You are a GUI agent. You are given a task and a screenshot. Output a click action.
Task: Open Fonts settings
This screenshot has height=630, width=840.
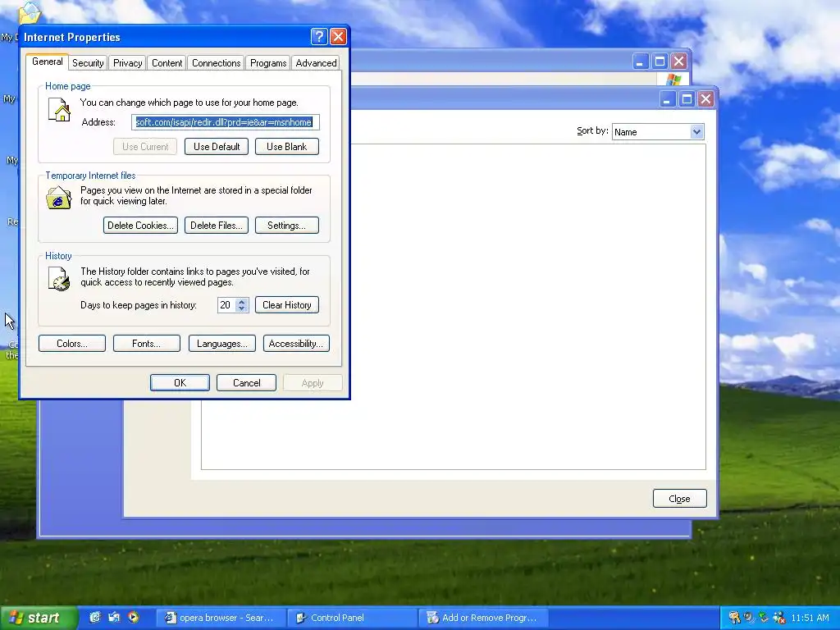click(146, 344)
